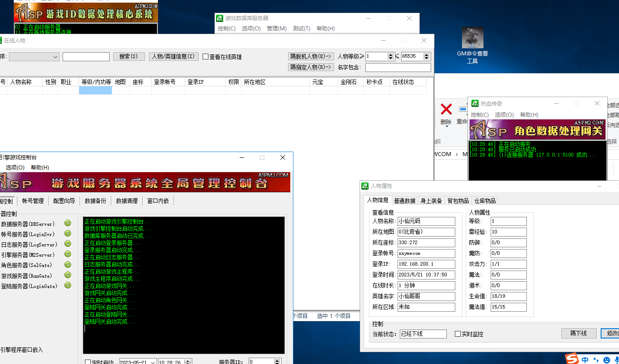Click status bar text 选中 1 个项目
619x364 pixels.
334,316
